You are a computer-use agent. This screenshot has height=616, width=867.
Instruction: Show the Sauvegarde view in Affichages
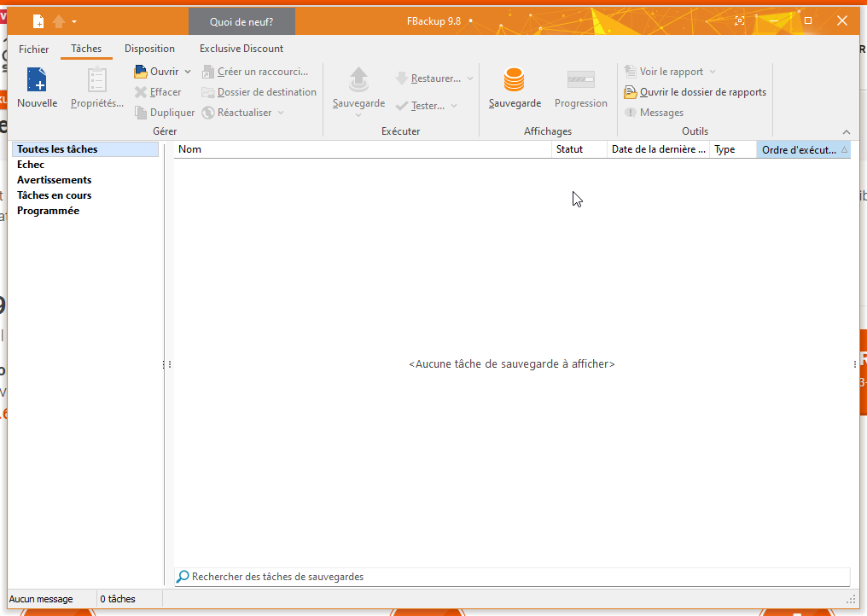515,87
